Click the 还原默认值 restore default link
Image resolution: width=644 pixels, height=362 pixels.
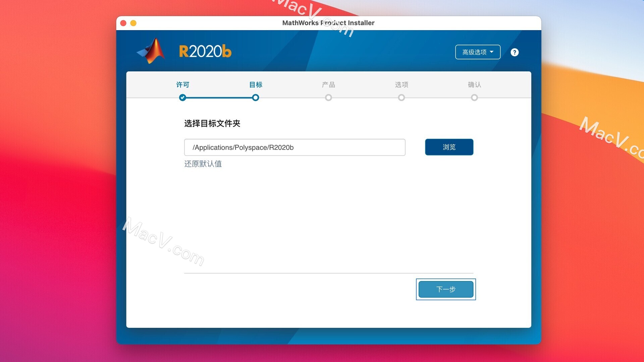[x=203, y=164]
